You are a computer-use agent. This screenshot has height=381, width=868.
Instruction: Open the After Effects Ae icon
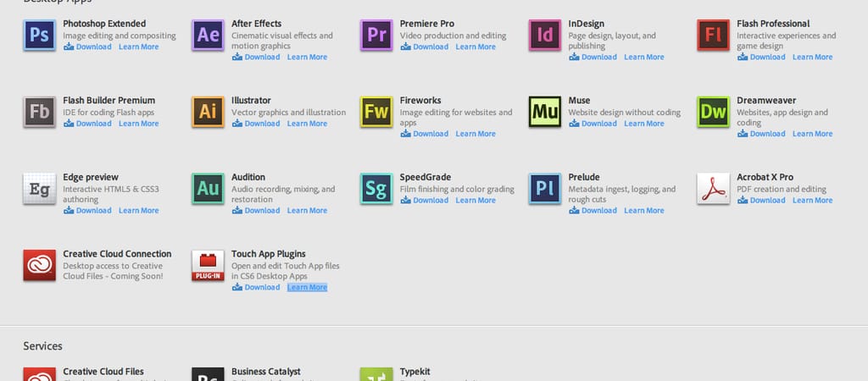click(x=208, y=35)
